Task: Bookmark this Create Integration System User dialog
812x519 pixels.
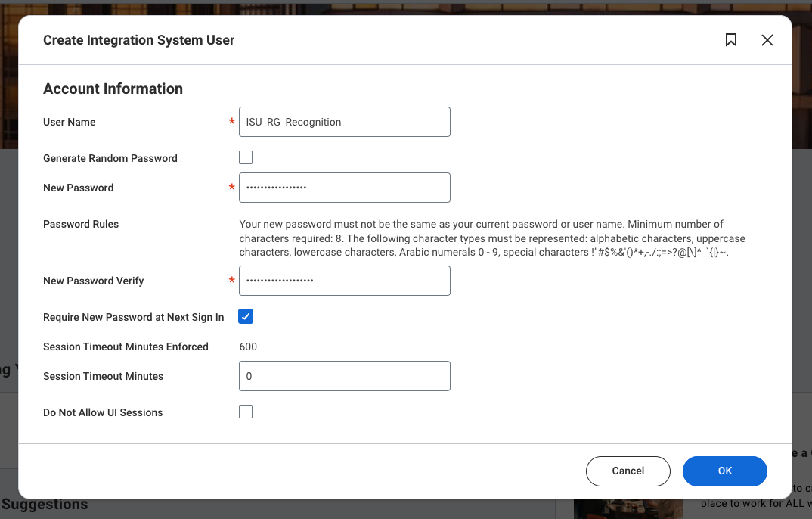Action: (x=730, y=40)
